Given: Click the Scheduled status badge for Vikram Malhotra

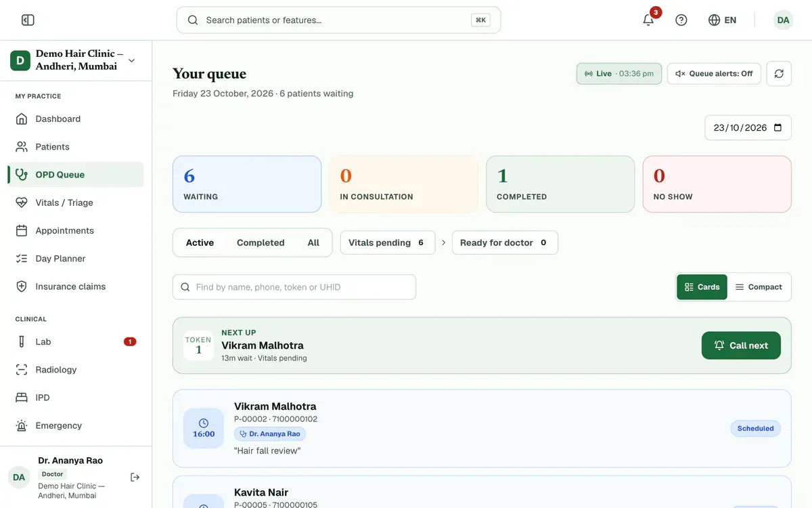Looking at the screenshot, I should click(x=755, y=428).
